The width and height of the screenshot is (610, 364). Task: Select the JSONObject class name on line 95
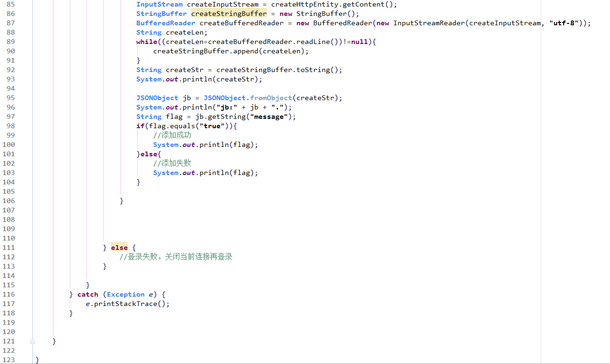pos(157,98)
